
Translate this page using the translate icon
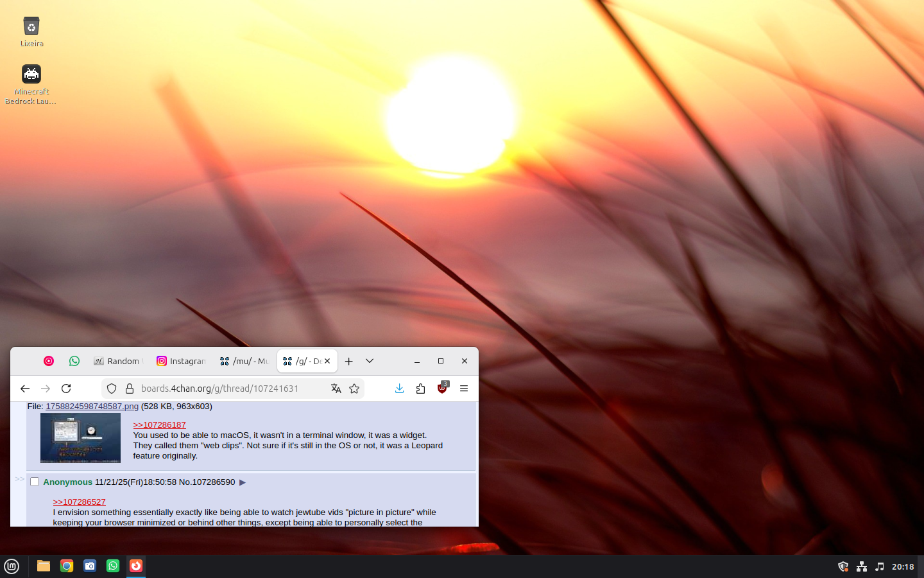[336, 389]
